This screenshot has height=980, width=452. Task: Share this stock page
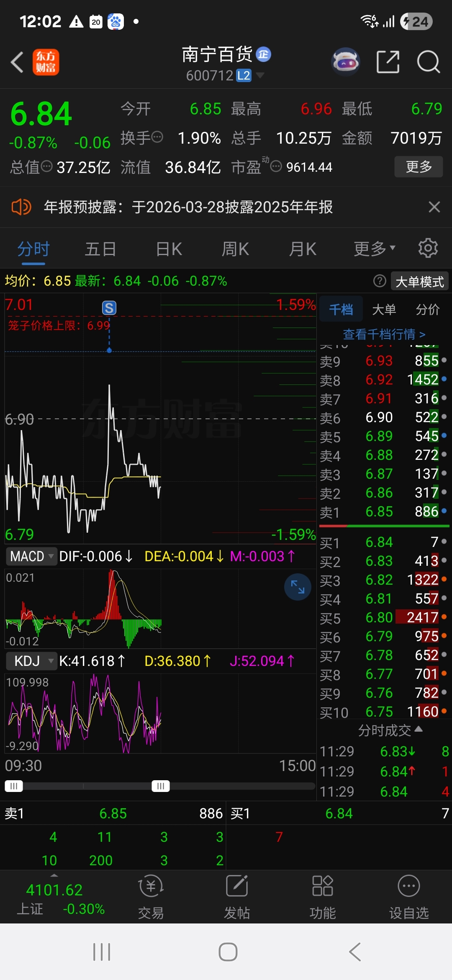[388, 62]
